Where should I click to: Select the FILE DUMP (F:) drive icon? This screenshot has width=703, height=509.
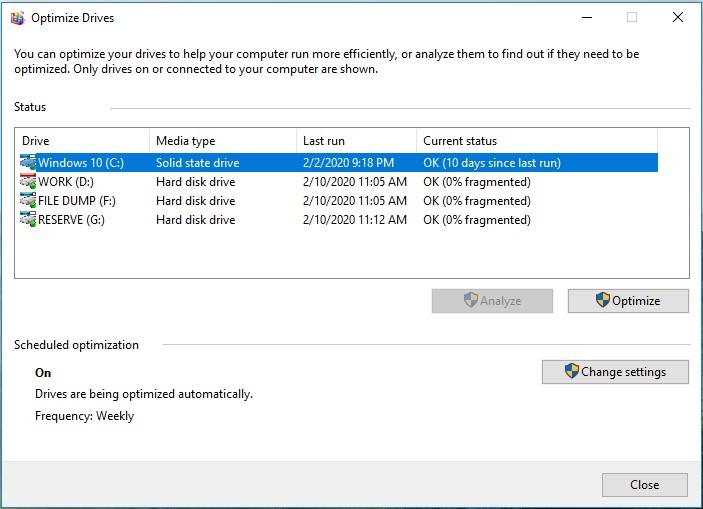(x=28, y=200)
